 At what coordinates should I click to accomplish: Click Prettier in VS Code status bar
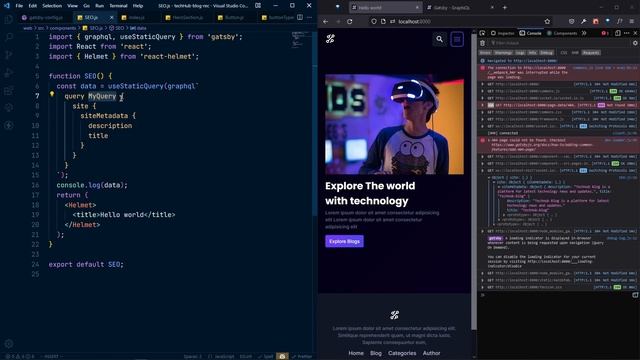point(302,356)
